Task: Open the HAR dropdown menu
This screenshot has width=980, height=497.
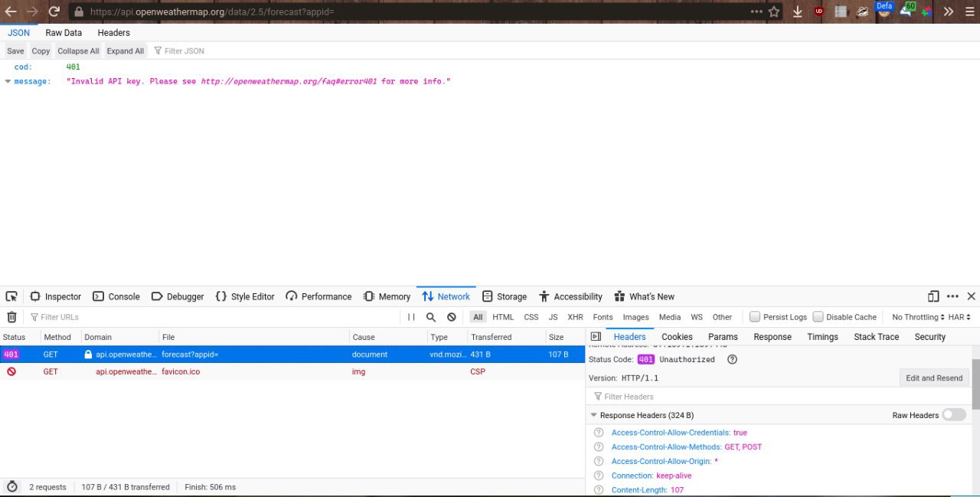Action: [x=959, y=317]
